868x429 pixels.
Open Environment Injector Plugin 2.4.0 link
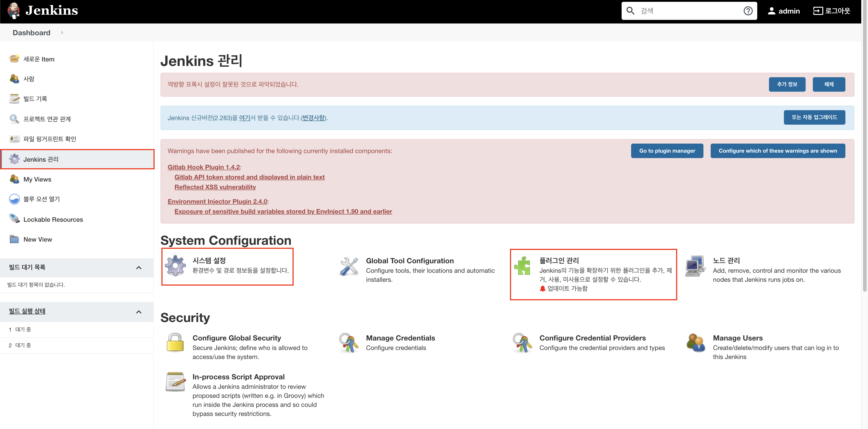pyautogui.click(x=217, y=202)
